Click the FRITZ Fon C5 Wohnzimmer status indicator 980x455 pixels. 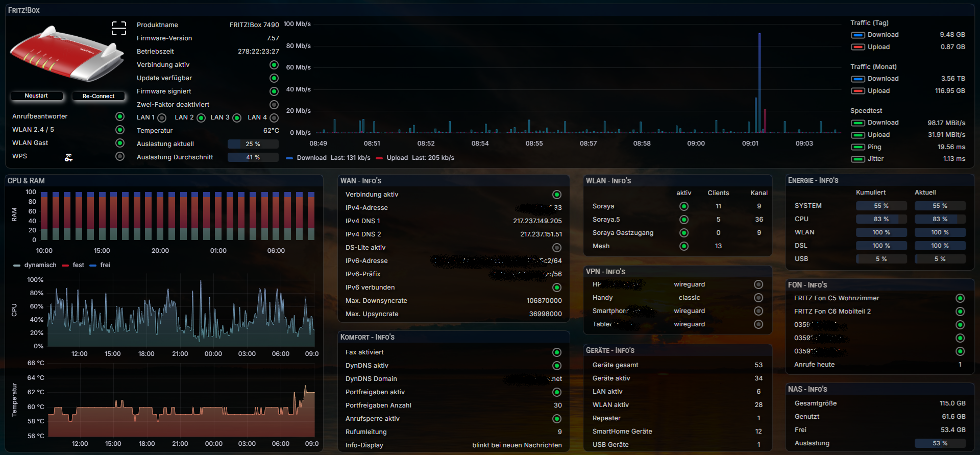(960, 298)
